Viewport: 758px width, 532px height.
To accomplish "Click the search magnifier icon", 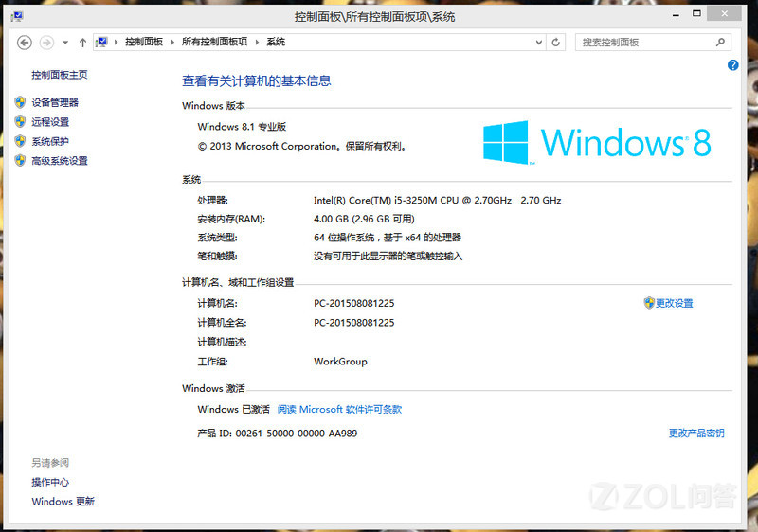I will (720, 42).
